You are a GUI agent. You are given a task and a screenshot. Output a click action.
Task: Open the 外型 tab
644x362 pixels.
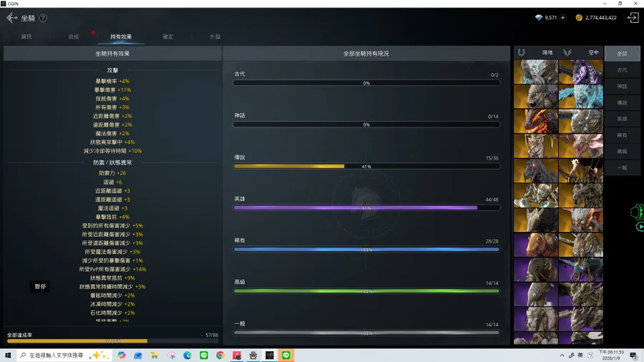[215, 36]
